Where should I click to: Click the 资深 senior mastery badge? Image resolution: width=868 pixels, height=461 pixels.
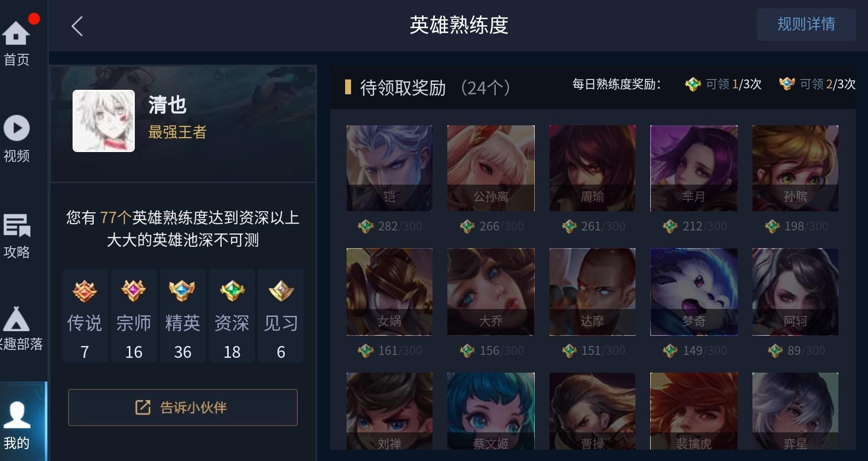pyautogui.click(x=232, y=291)
